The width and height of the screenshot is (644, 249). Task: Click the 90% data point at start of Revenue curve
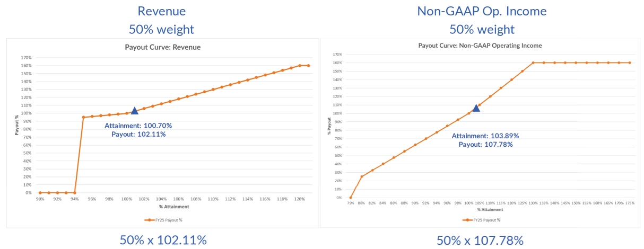point(40,193)
